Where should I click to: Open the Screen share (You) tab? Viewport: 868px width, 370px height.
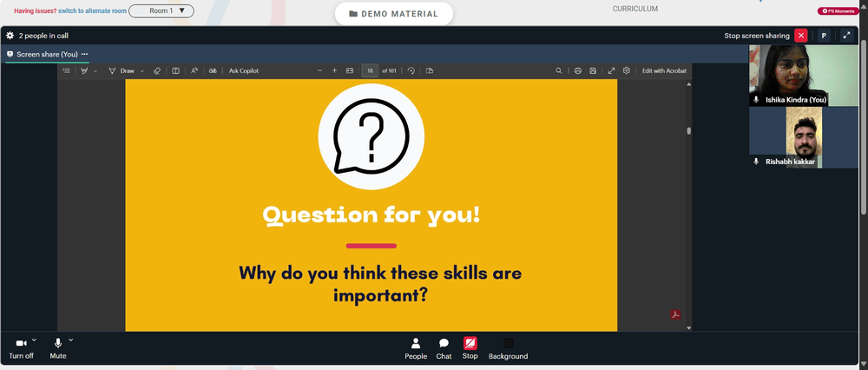click(47, 54)
